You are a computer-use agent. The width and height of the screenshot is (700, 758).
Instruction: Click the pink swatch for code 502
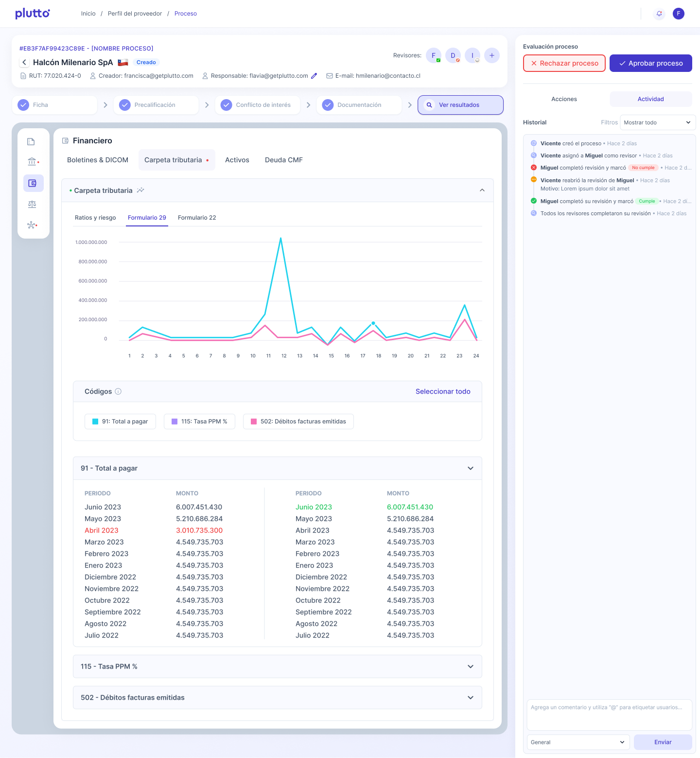pyautogui.click(x=254, y=422)
